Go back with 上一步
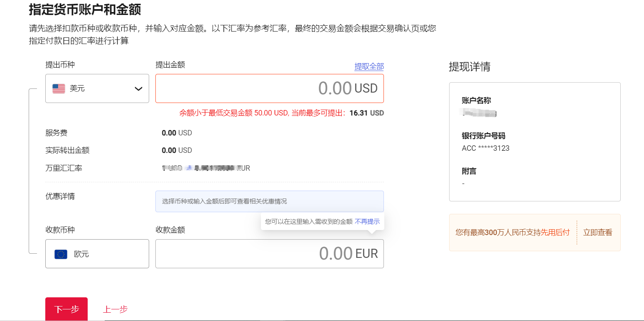Screen dimensions: 644x321 [x=115, y=309]
